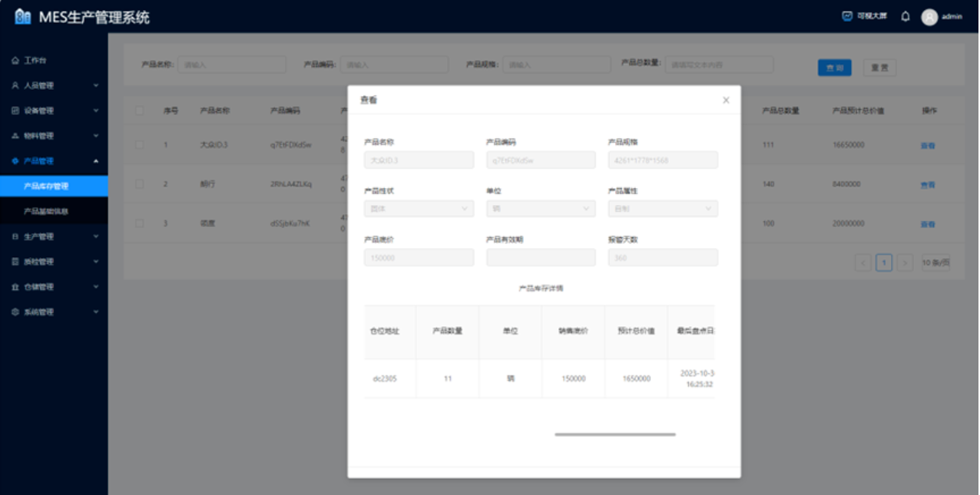Open the 可视大屏 dashboard icon

[x=847, y=16]
